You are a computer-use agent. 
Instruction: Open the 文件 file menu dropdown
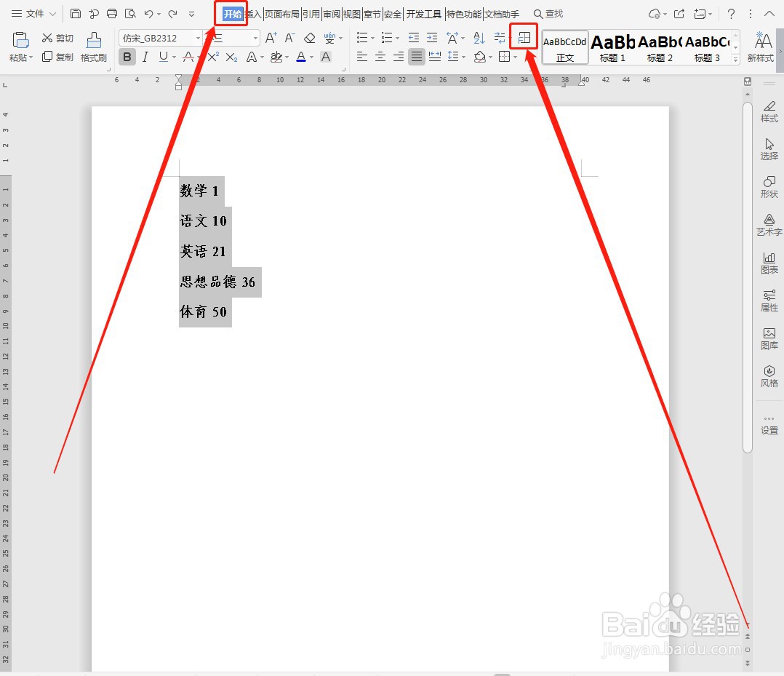click(x=34, y=14)
